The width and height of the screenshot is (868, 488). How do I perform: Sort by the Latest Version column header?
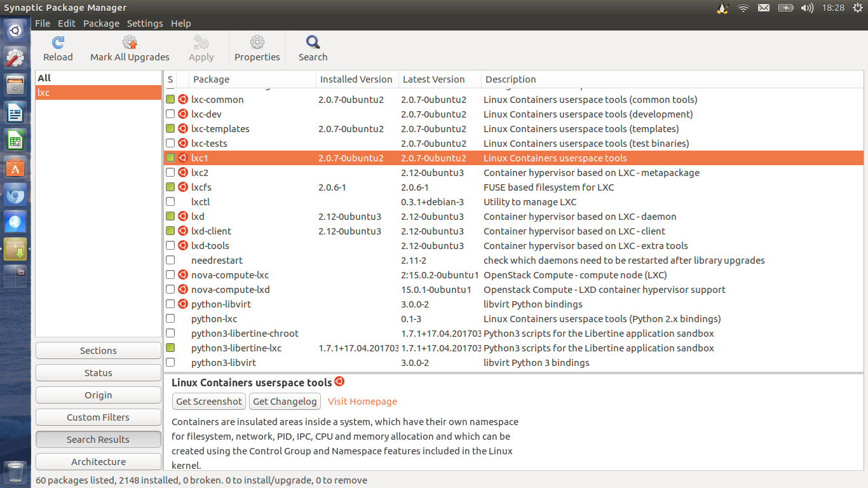440,79
